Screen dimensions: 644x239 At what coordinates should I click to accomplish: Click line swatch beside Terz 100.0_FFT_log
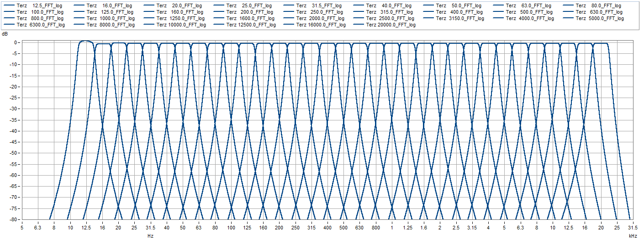coord(9,12)
